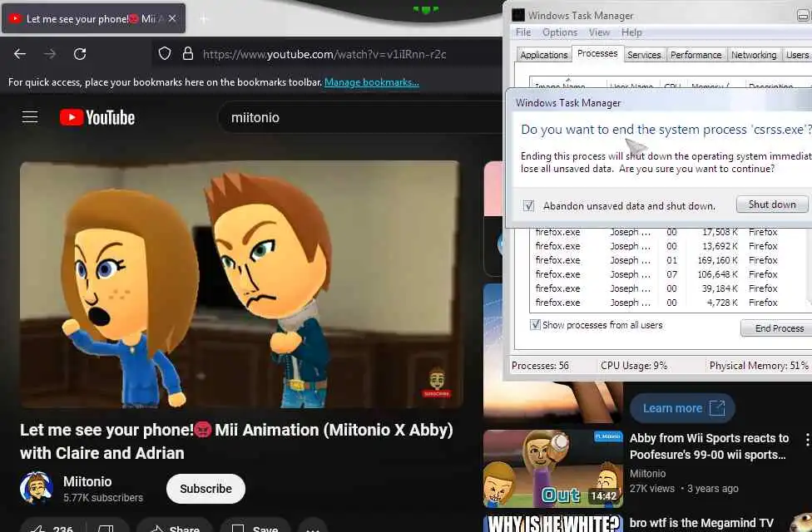Click the Shut down button

click(x=772, y=204)
